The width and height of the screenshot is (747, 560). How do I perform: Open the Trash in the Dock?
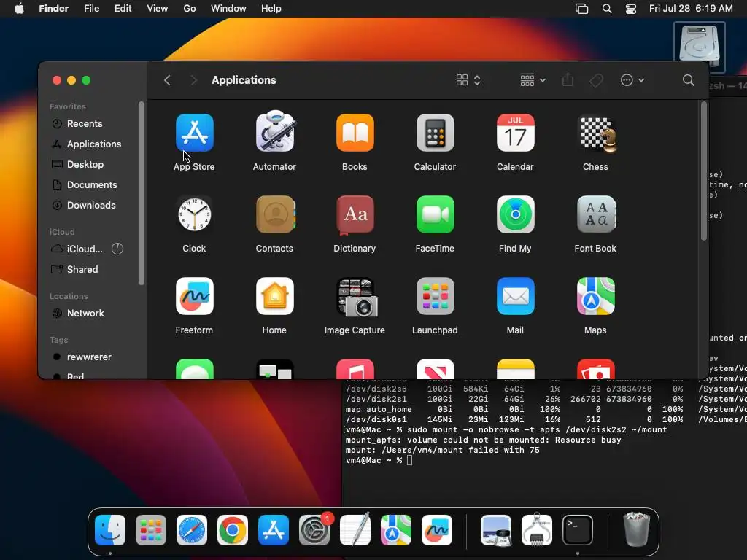coord(636,529)
